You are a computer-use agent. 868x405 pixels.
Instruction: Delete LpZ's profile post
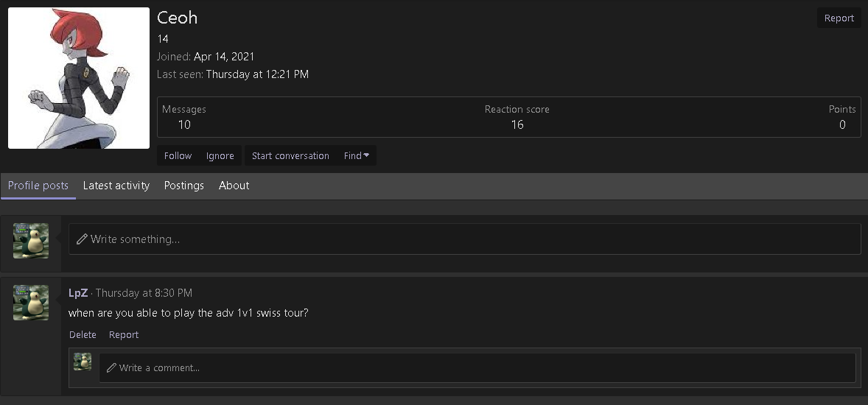(x=83, y=335)
